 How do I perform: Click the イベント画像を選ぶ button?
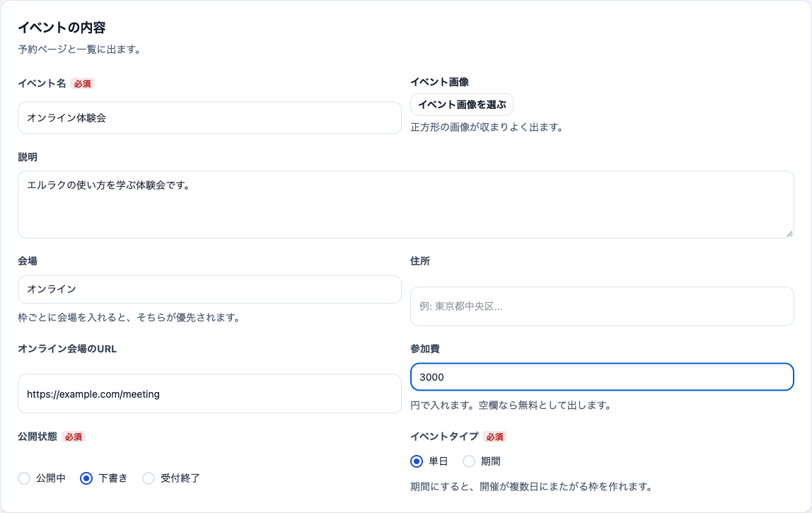coord(462,105)
